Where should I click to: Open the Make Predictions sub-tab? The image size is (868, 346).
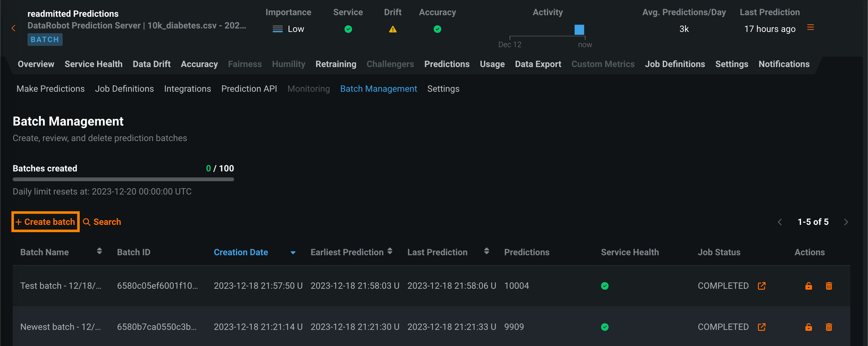[x=51, y=89]
